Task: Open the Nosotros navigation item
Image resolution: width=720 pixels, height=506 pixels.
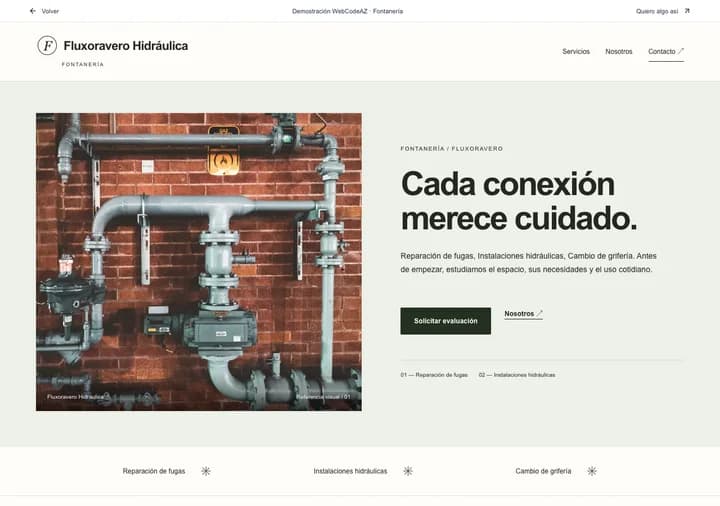Action: click(x=619, y=51)
